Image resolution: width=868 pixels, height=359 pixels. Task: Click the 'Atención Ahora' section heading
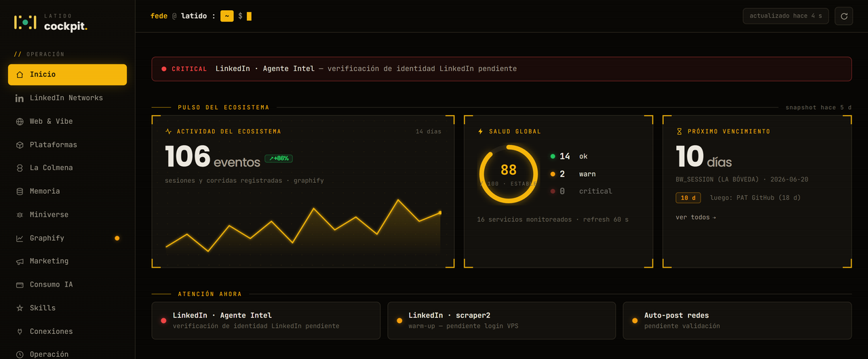tap(210, 295)
